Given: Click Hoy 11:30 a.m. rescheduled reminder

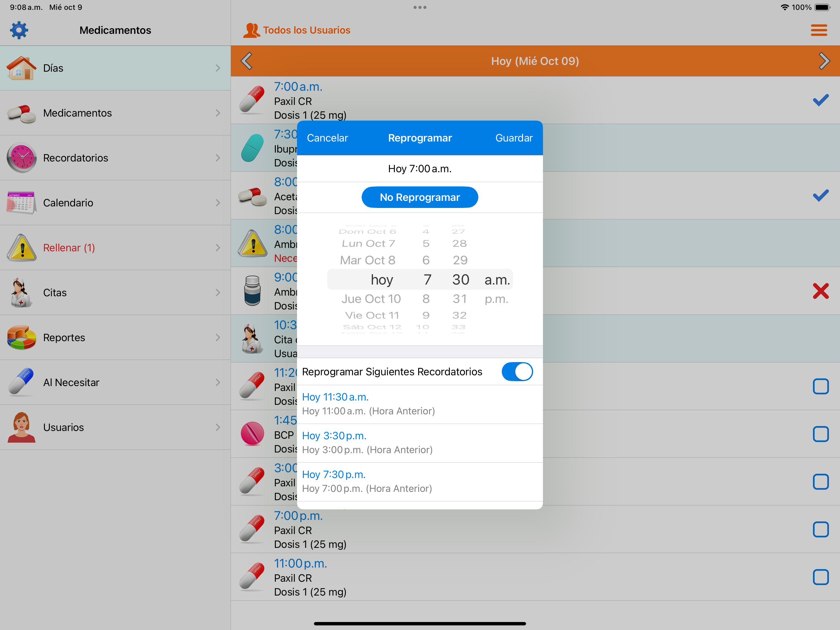Looking at the screenshot, I should pos(420,404).
